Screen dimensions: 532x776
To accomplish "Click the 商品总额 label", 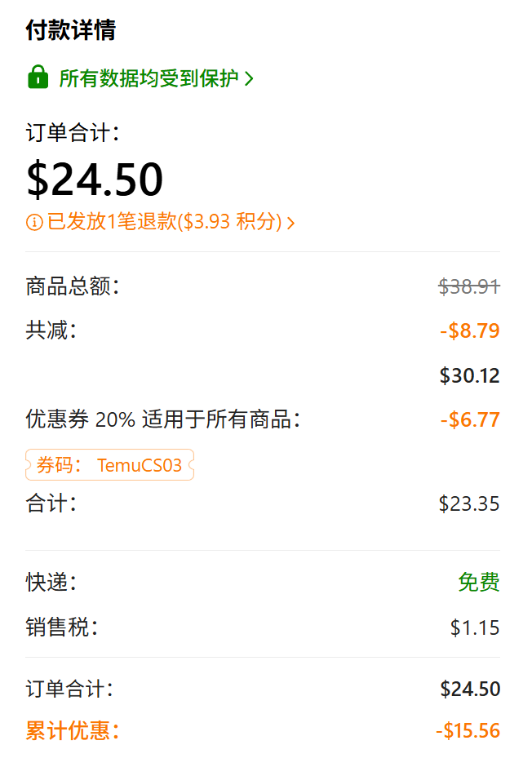I will [73, 286].
